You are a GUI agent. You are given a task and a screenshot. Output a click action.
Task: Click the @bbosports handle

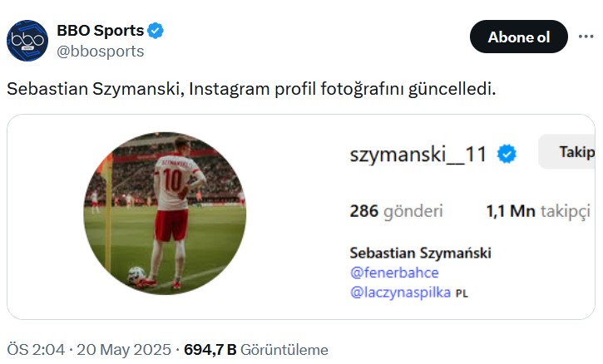[x=100, y=52]
